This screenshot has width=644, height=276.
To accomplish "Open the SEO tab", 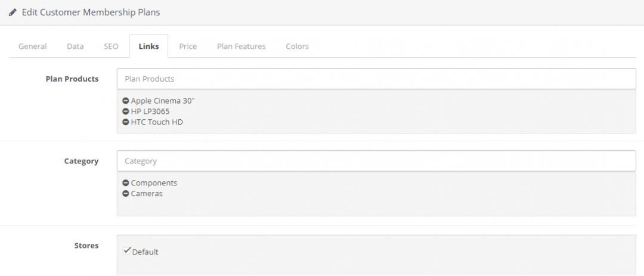I will pyautogui.click(x=111, y=46).
